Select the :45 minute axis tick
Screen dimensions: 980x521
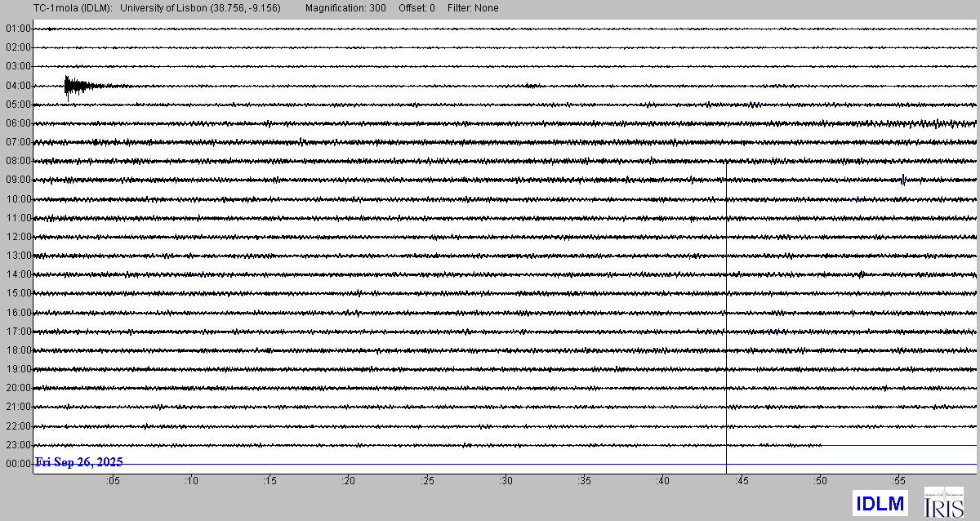tap(742, 481)
